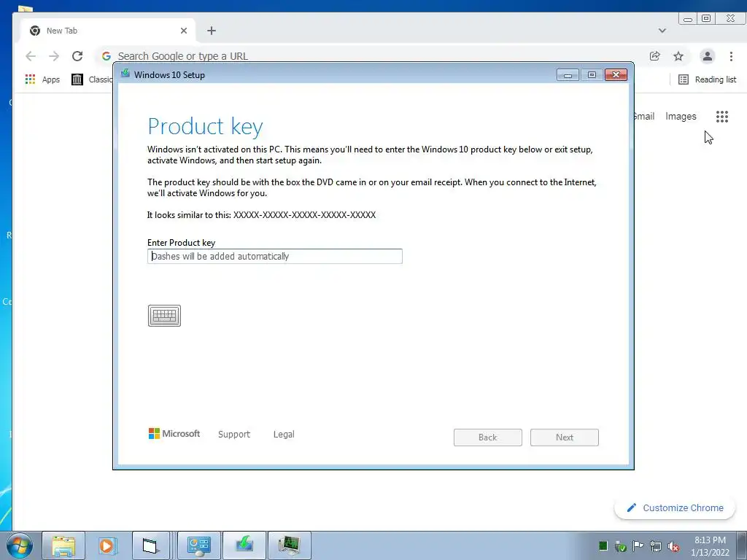Bookmark this tab with the star
Image resolution: width=747 pixels, height=560 pixels.
pos(678,56)
